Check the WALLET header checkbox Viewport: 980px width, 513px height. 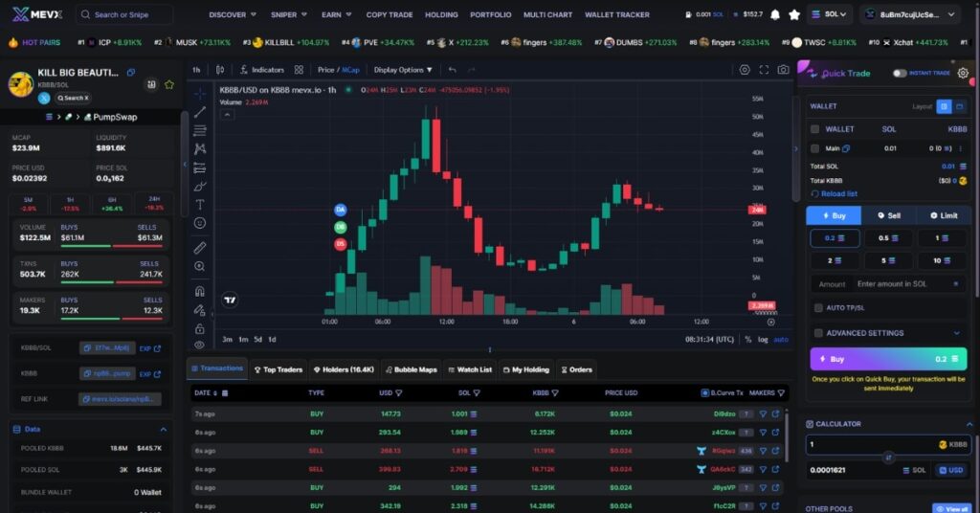pos(815,129)
